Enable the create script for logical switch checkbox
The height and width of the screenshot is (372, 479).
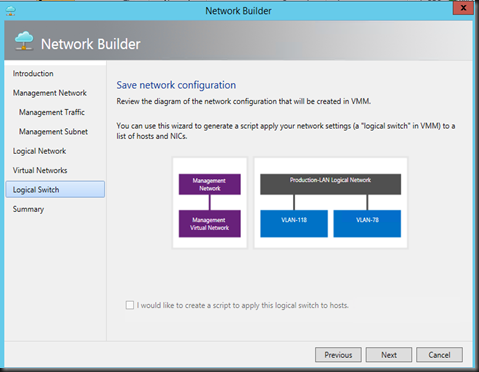pos(130,305)
